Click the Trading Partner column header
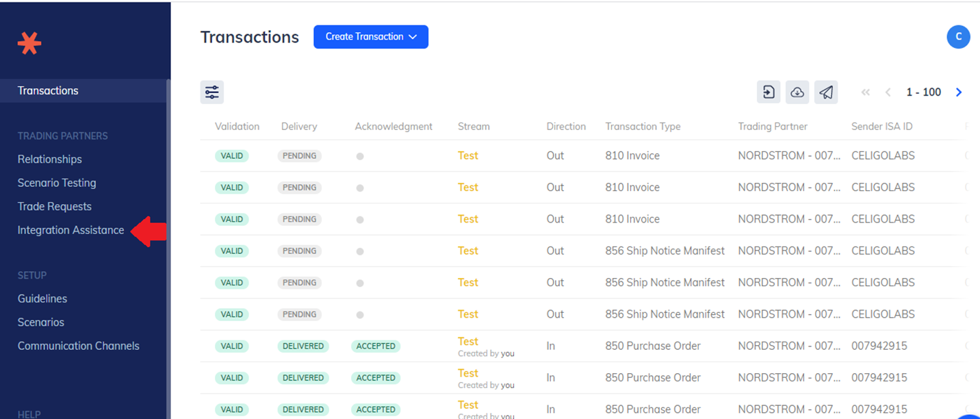This screenshot has height=419, width=980. (x=773, y=127)
